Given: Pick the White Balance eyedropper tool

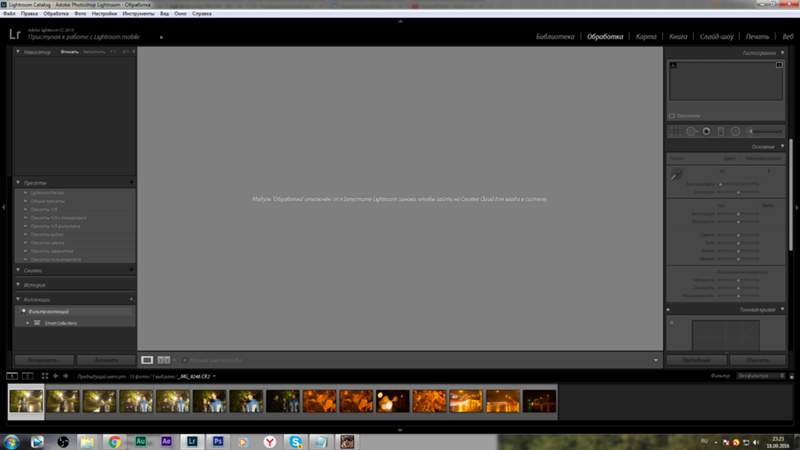Looking at the screenshot, I should click(677, 174).
